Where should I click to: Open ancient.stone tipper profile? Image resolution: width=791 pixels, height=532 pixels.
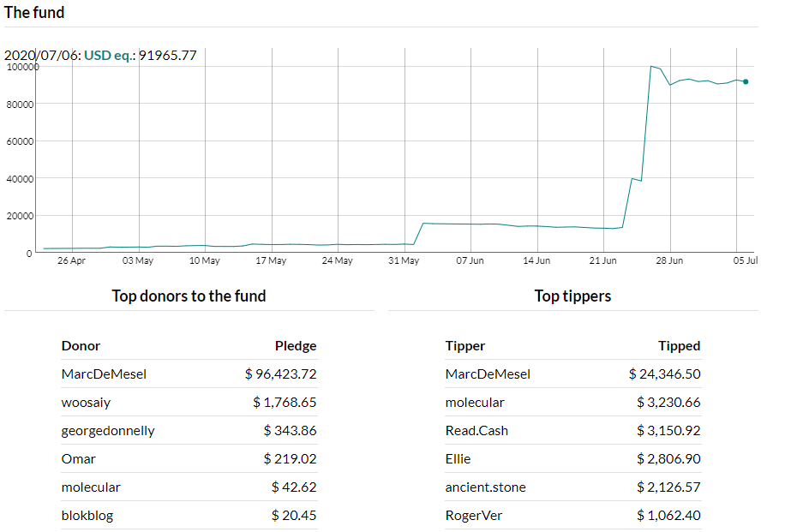[x=486, y=487]
